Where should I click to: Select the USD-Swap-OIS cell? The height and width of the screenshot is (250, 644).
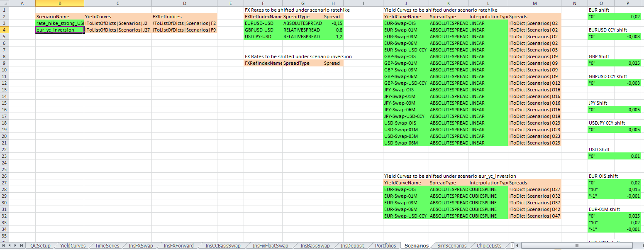point(406,123)
